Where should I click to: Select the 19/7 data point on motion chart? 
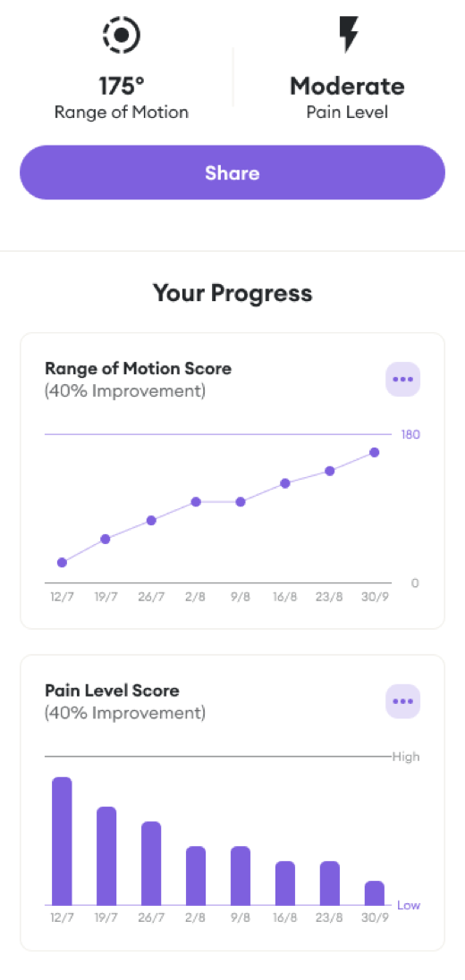click(x=106, y=539)
